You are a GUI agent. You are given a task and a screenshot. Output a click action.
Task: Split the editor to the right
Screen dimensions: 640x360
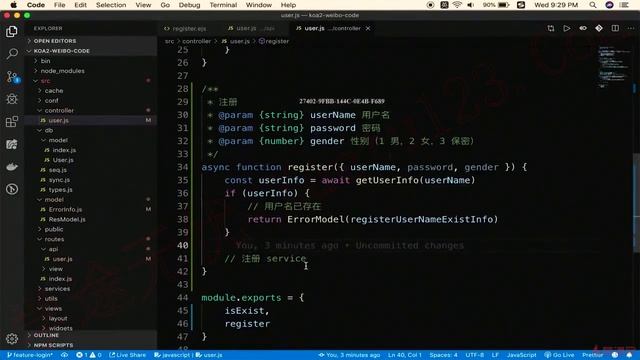click(x=615, y=28)
